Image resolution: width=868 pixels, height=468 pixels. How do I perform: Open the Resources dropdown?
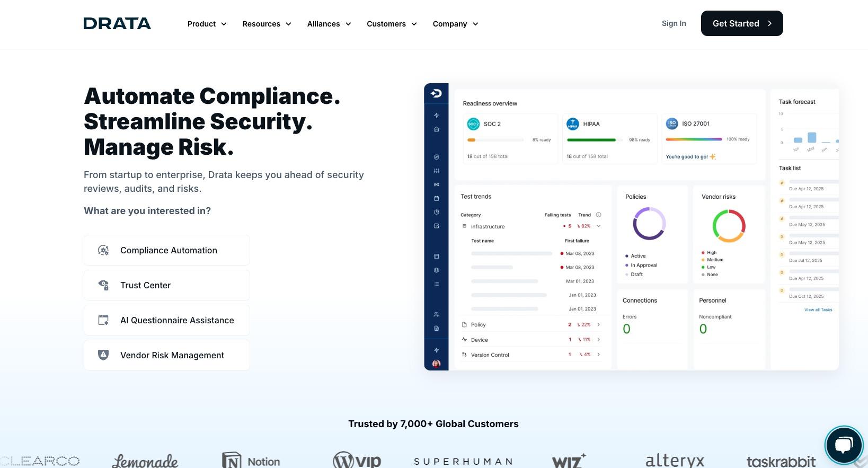(x=267, y=24)
